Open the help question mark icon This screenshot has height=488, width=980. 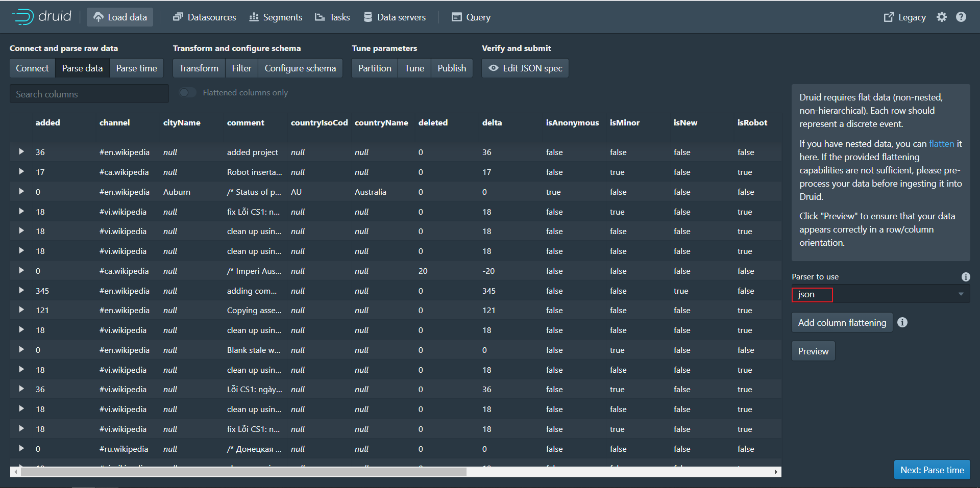point(961,17)
